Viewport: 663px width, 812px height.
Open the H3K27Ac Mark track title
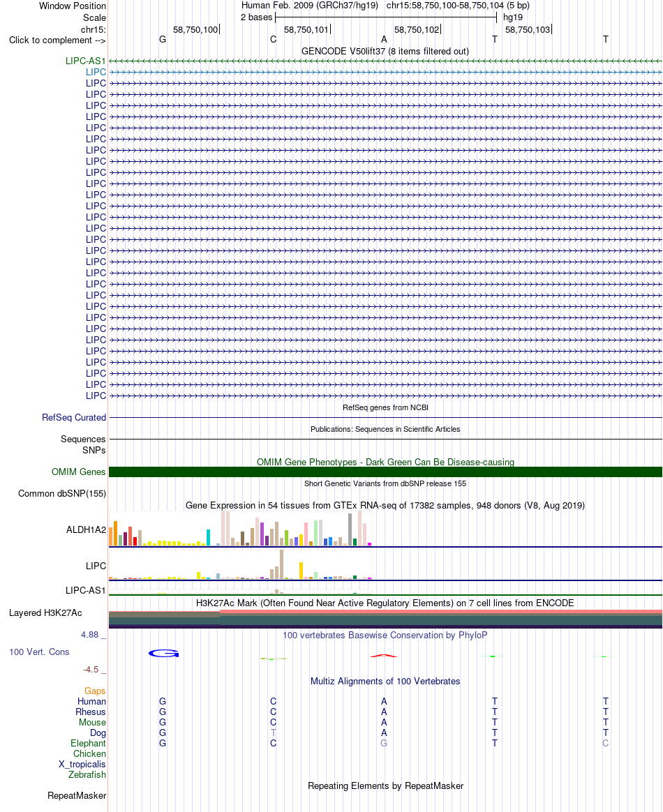tap(385, 603)
